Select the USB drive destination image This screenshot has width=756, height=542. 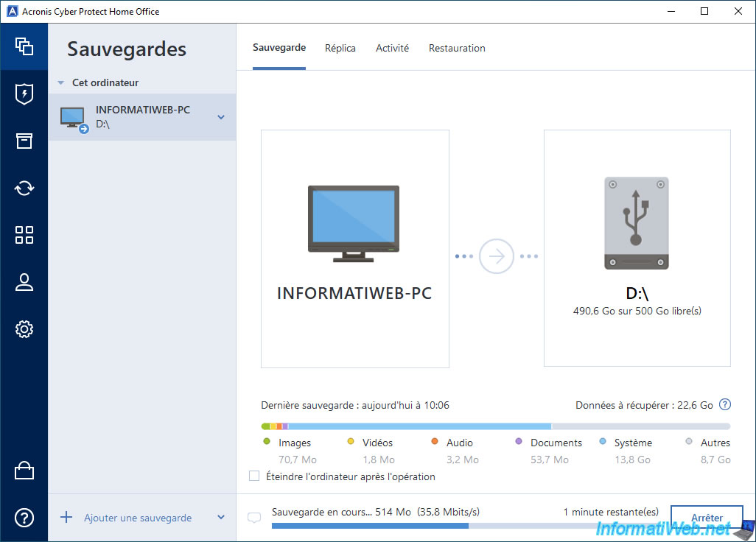[x=637, y=223]
